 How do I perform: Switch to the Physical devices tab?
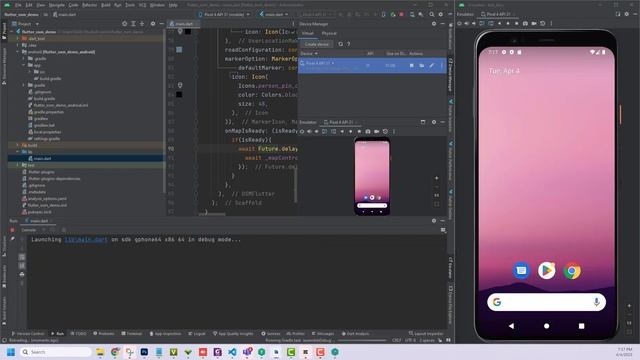[329, 33]
